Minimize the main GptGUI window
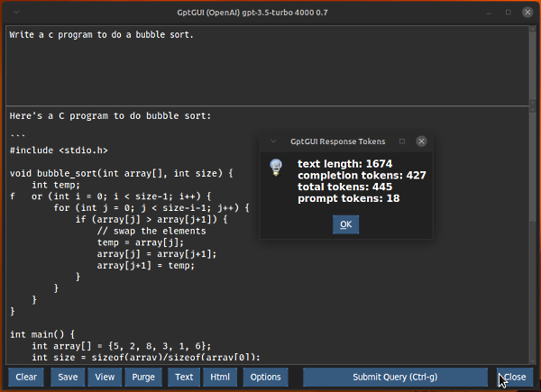 (x=489, y=14)
